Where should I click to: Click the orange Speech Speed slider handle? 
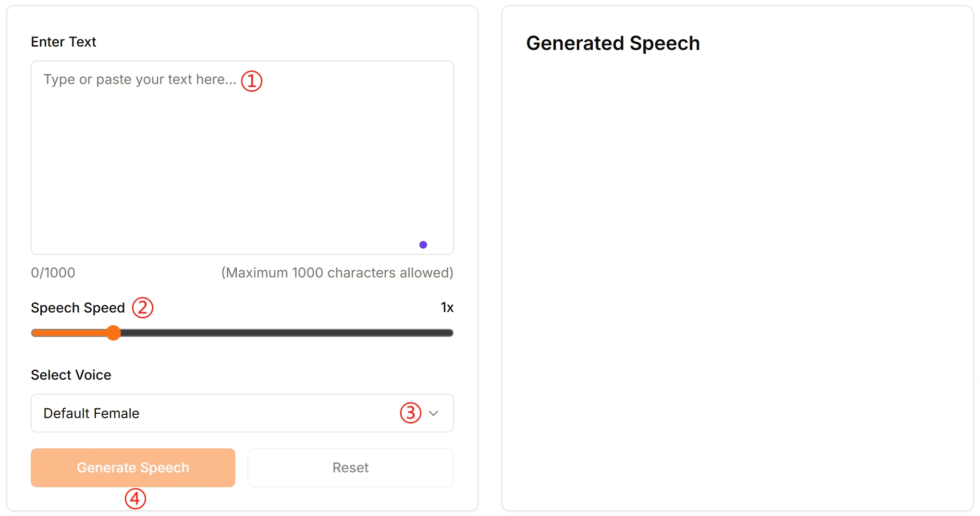pos(113,333)
